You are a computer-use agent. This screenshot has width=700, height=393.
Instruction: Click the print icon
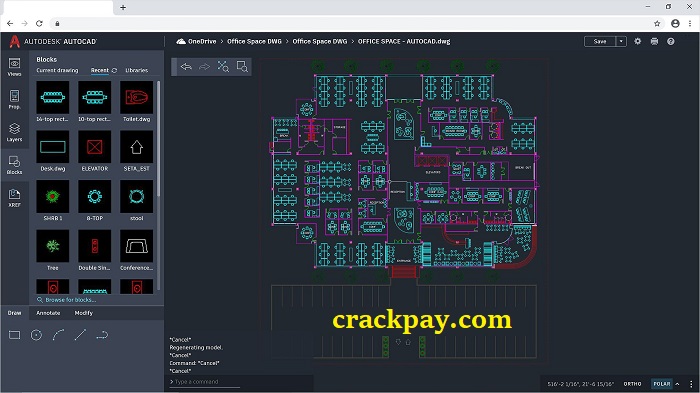point(654,41)
